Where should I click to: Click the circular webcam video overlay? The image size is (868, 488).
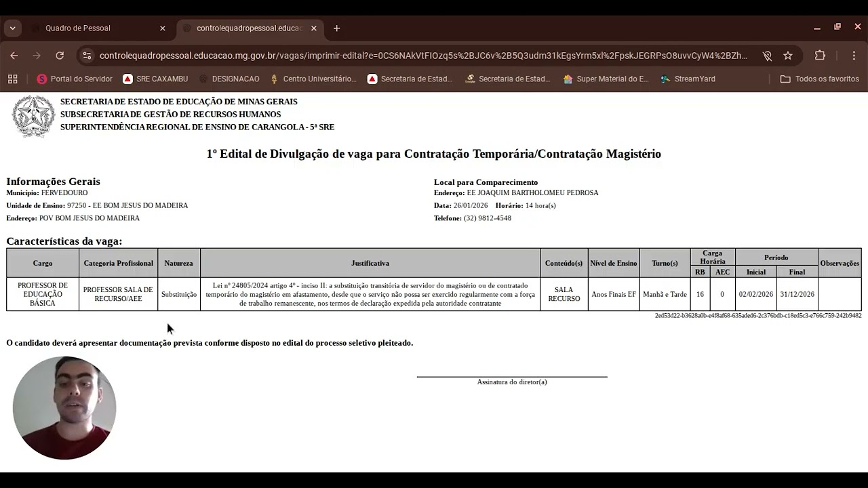[x=64, y=408]
